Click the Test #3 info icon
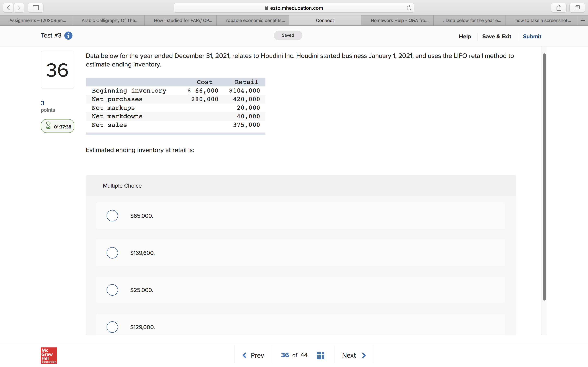The height and width of the screenshot is (367, 588). pyautogui.click(x=68, y=36)
